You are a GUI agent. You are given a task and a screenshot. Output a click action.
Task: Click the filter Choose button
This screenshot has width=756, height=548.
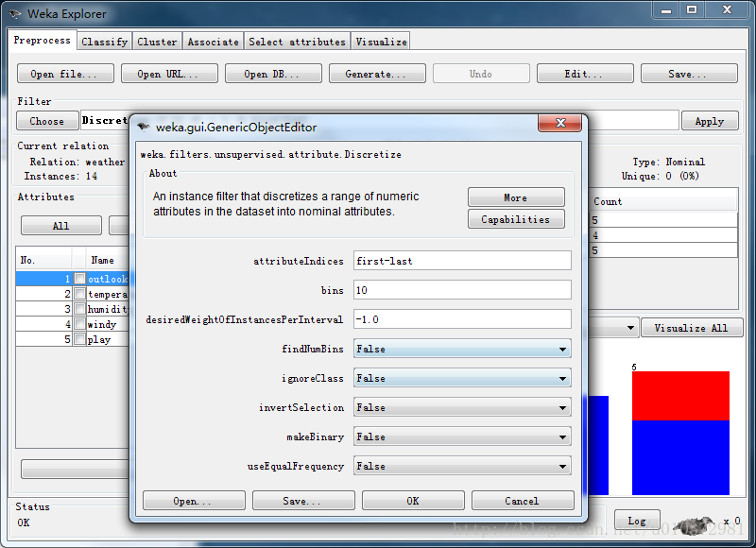(x=47, y=121)
